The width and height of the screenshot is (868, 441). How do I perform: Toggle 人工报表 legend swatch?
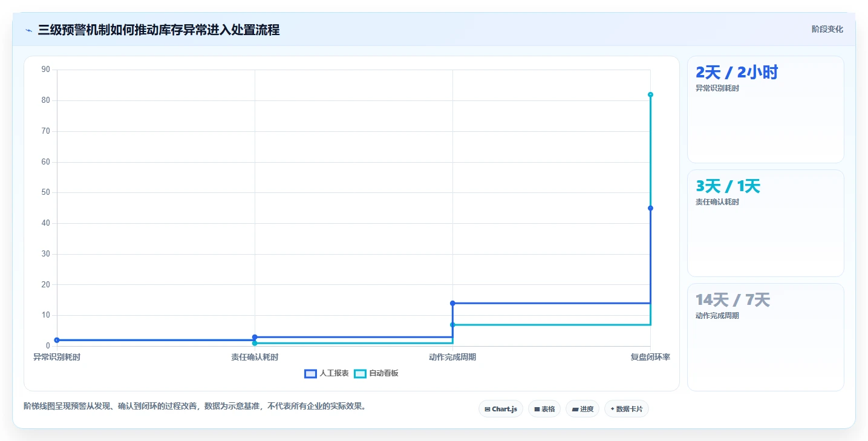[x=310, y=373]
